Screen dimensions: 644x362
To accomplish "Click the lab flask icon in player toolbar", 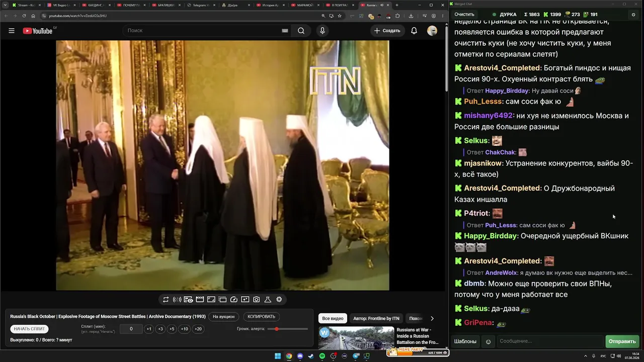I will (x=268, y=300).
